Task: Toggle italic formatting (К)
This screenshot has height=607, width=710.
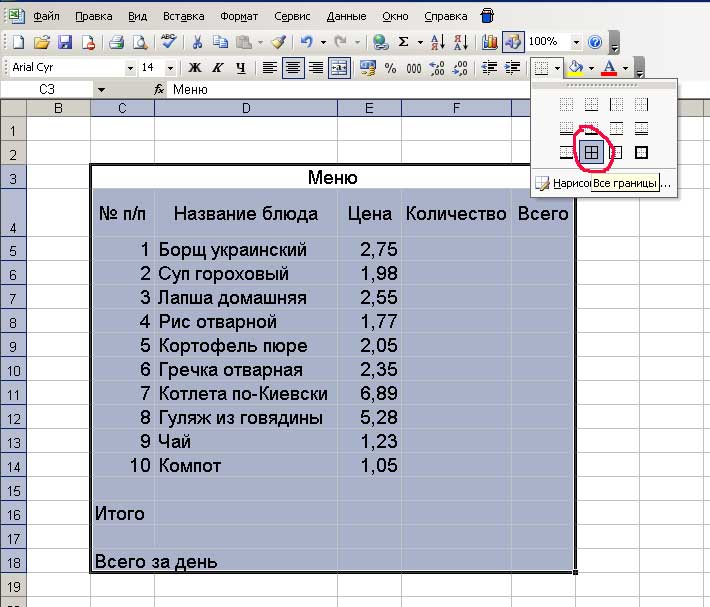Action: coord(218,68)
